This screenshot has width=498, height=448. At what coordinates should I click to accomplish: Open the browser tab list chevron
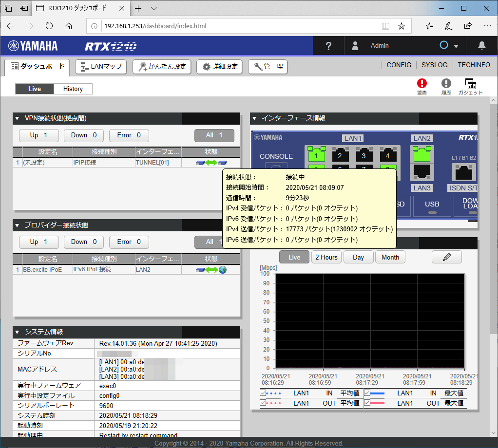(x=153, y=9)
